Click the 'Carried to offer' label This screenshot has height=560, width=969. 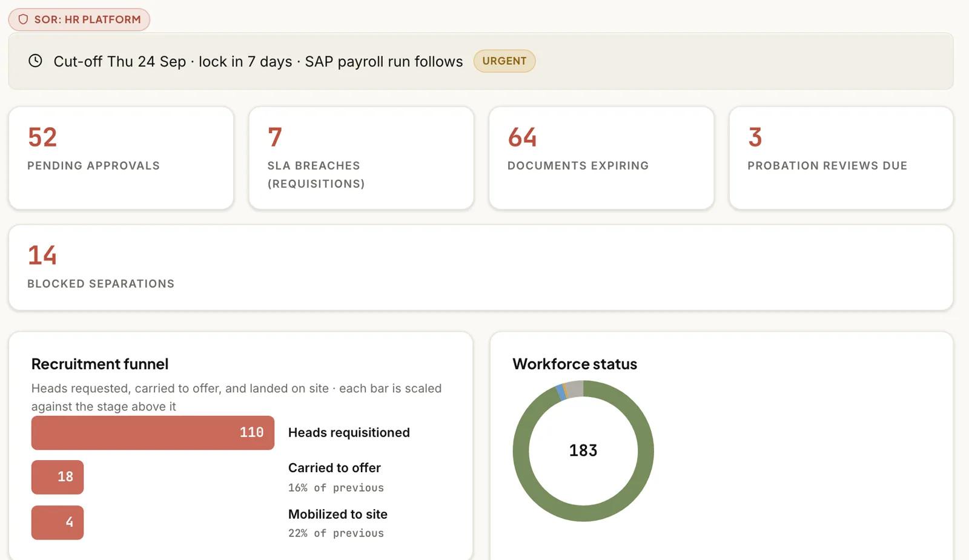tap(334, 468)
